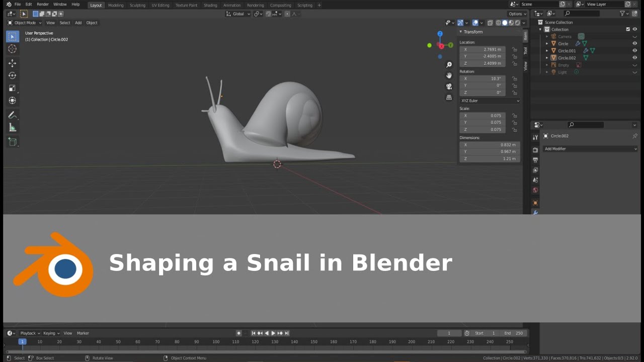Toggle Location X lock icon
This screenshot has width=644, height=362.
514,50
